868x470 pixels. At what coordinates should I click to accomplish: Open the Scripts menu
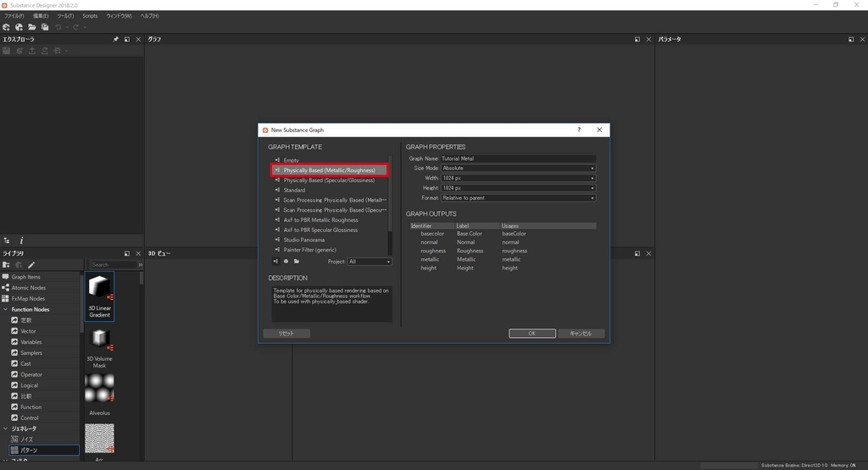(90, 16)
